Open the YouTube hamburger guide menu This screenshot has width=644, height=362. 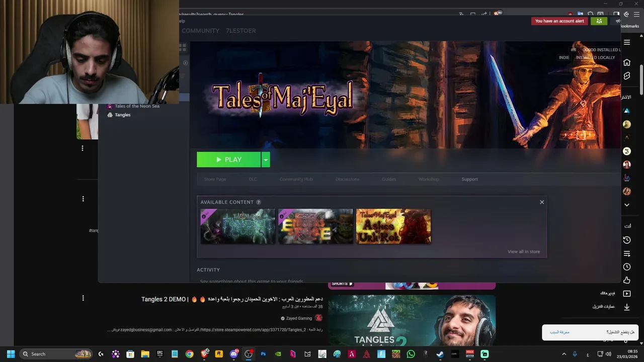point(627,42)
